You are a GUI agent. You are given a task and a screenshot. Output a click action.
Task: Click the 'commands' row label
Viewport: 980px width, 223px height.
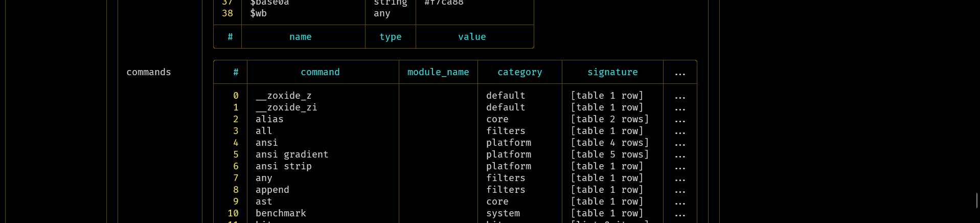[x=149, y=72]
